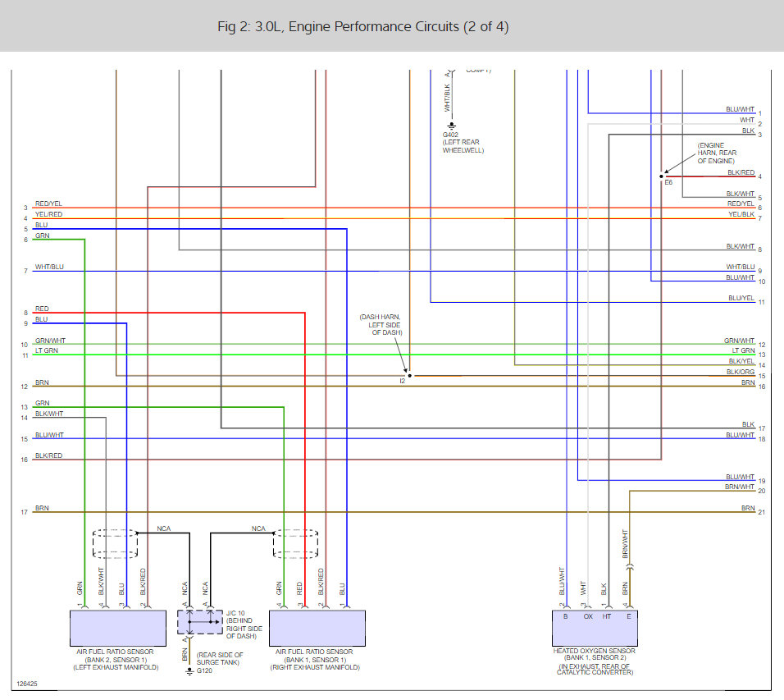The image size is (784, 700).
Task: Click the 'GRN/WHT' label at left pin 10
Action: (x=50, y=341)
